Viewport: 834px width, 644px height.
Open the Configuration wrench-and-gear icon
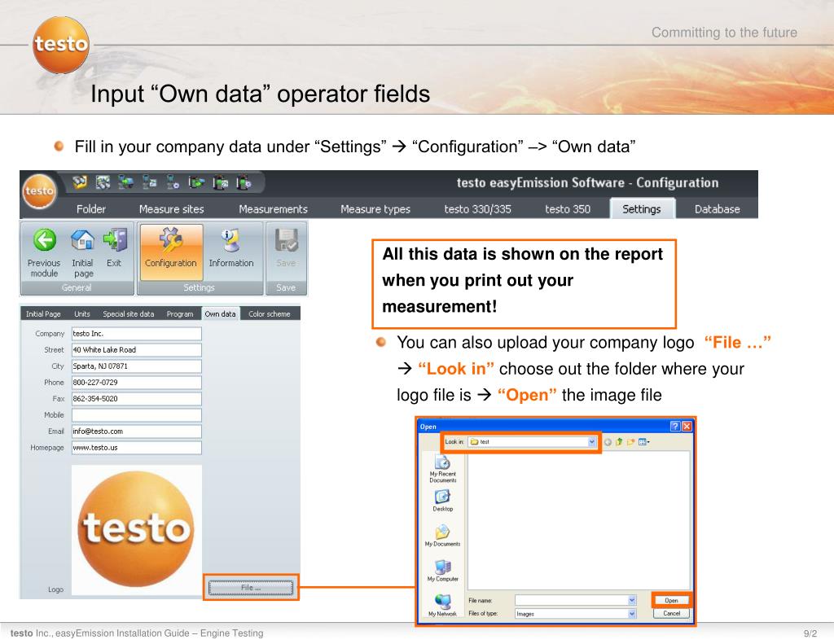[171, 240]
